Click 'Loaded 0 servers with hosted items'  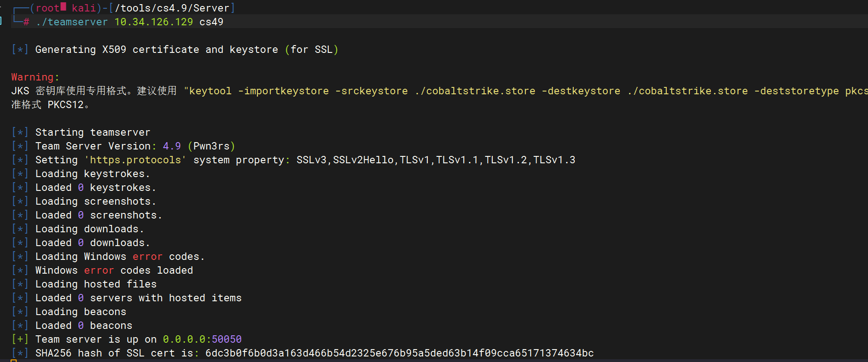tap(139, 298)
